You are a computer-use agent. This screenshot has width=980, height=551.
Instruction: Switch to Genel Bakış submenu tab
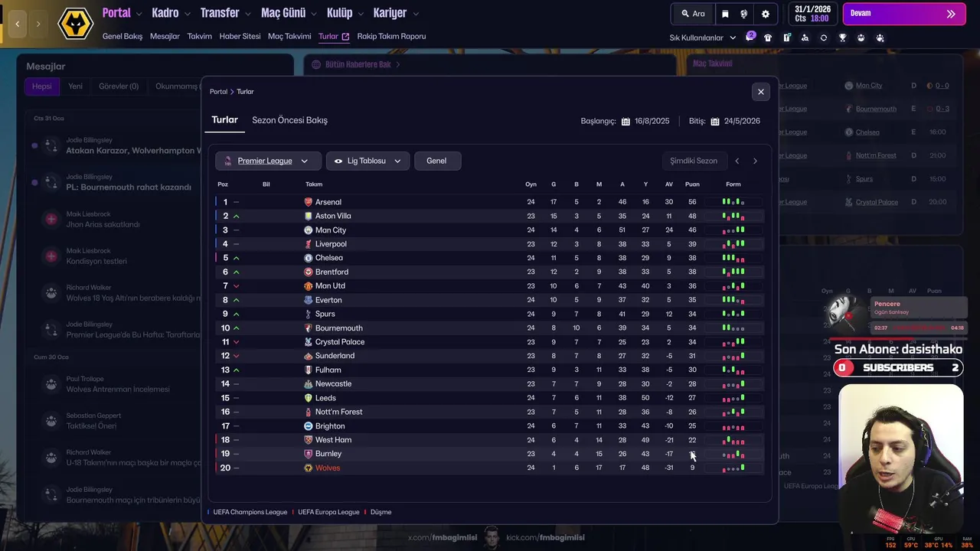coord(122,36)
